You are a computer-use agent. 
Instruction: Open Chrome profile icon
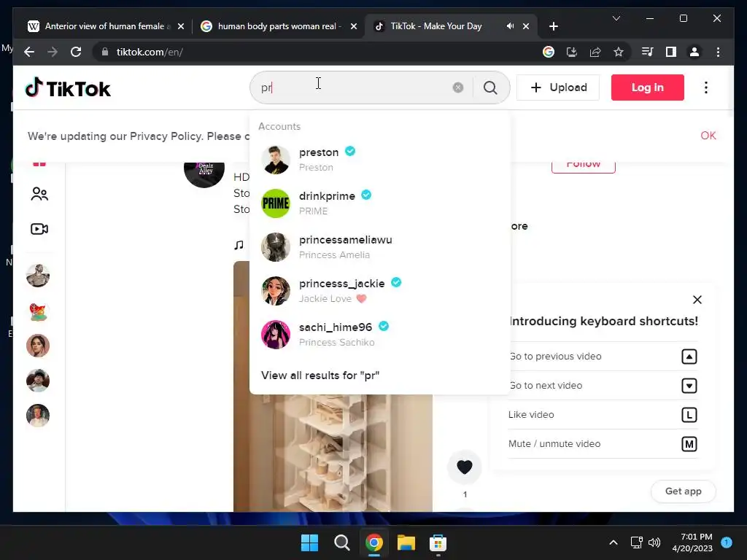(x=694, y=52)
